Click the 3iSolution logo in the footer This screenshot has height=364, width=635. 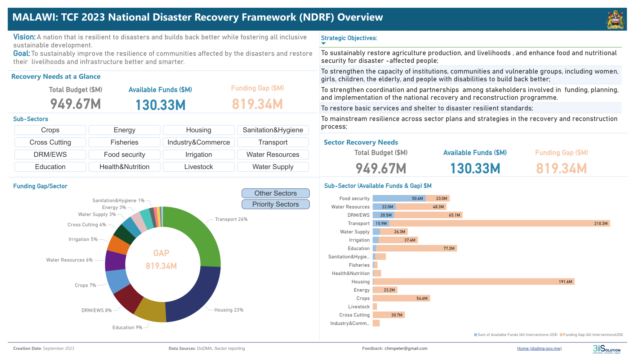click(606, 349)
